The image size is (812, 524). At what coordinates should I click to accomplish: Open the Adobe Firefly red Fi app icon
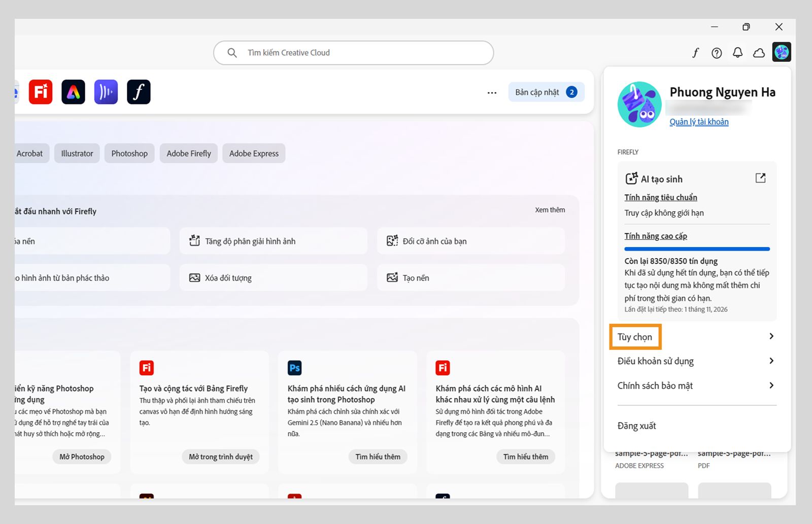(x=41, y=92)
